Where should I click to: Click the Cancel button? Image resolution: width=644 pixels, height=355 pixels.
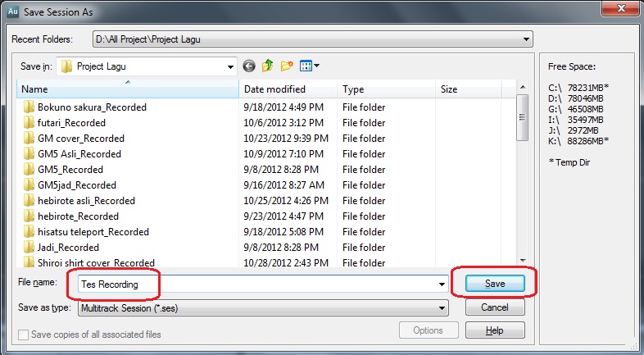(x=495, y=307)
